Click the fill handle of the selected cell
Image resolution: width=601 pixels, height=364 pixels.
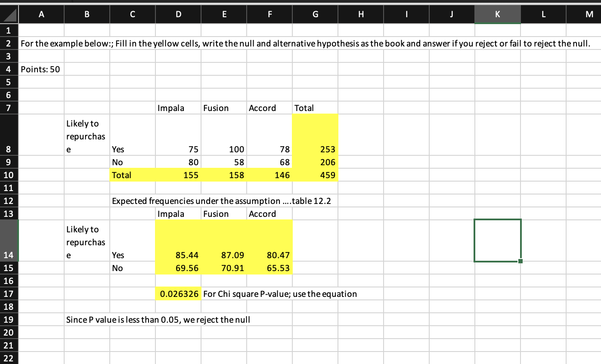(x=520, y=261)
